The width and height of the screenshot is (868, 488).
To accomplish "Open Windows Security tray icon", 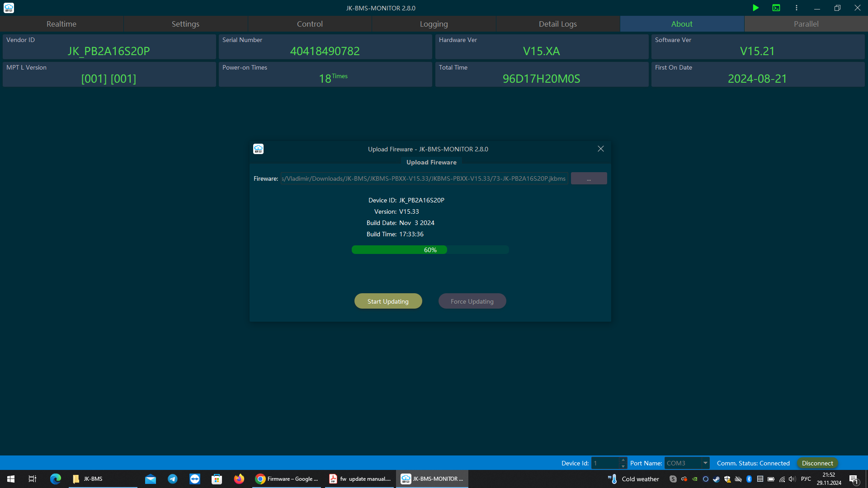I will coord(727,479).
